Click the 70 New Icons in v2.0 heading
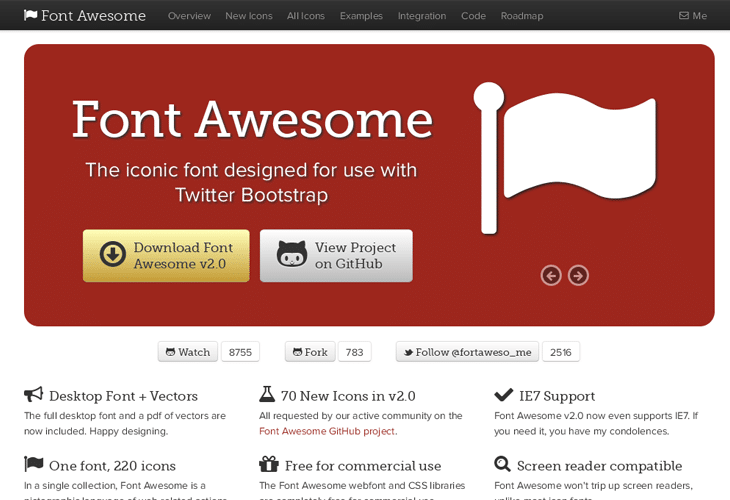The width and height of the screenshot is (730, 500). [348, 396]
